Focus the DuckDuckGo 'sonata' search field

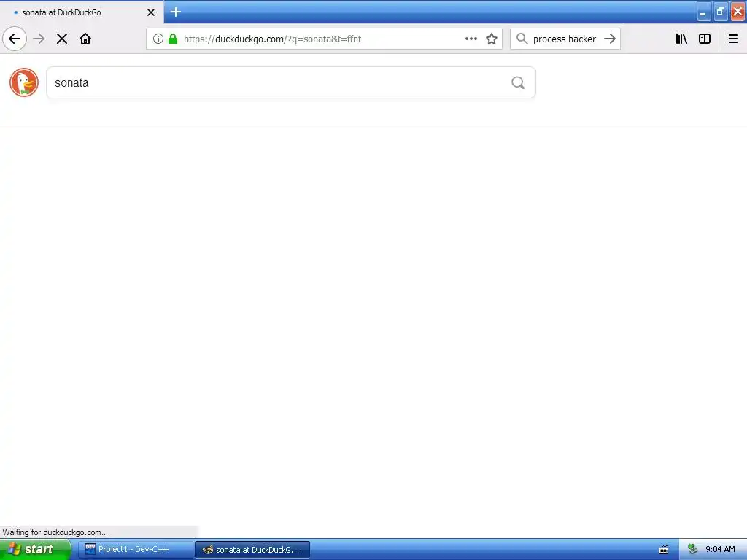[x=291, y=82]
